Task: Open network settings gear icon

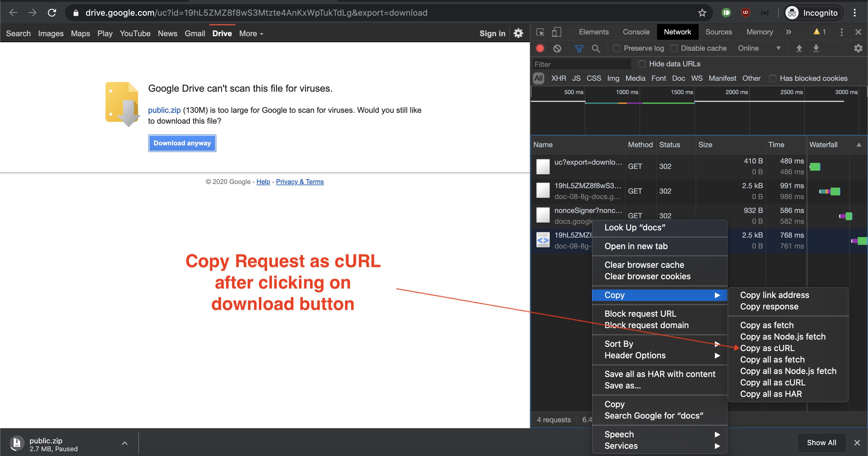Action: pos(858,48)
